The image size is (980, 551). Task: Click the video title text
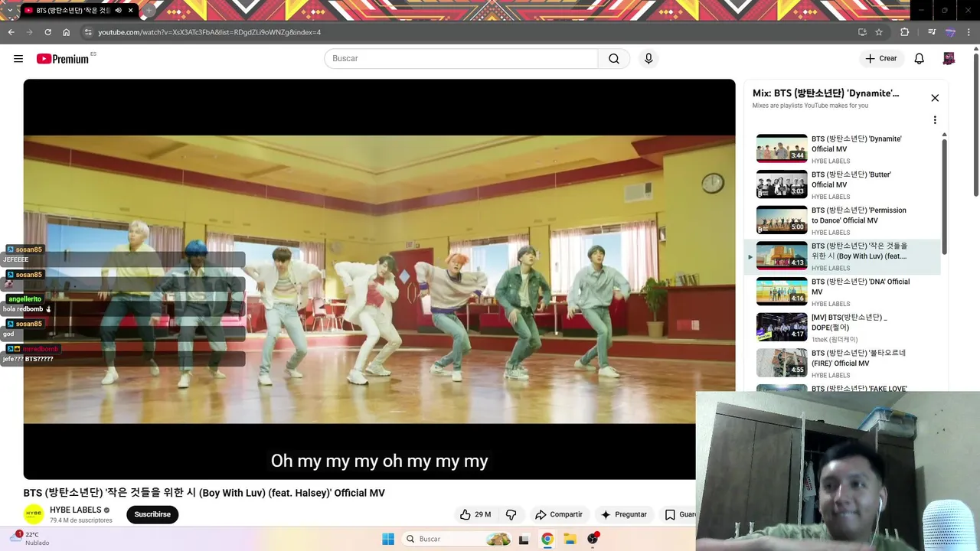tap(204, 493)
